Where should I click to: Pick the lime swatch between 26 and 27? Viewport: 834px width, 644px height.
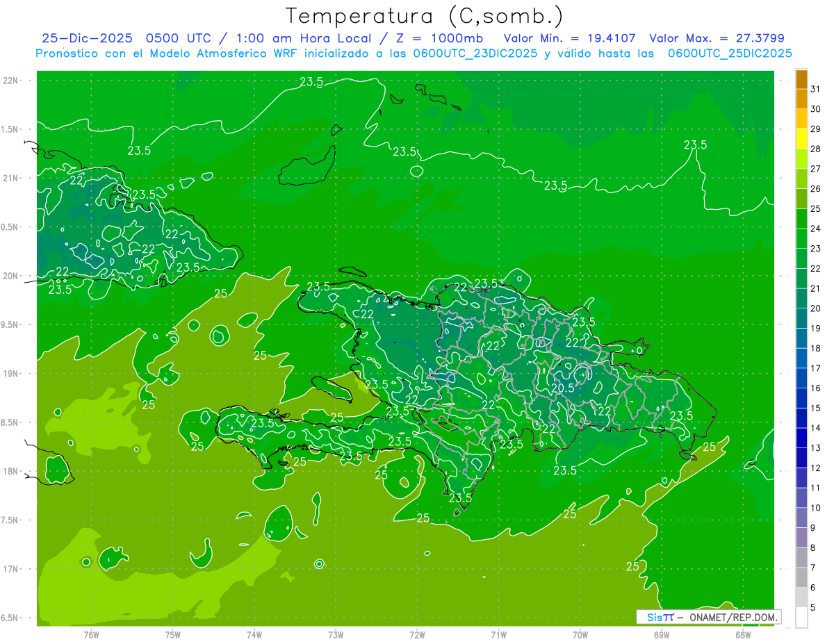click(x=802, y=179)
